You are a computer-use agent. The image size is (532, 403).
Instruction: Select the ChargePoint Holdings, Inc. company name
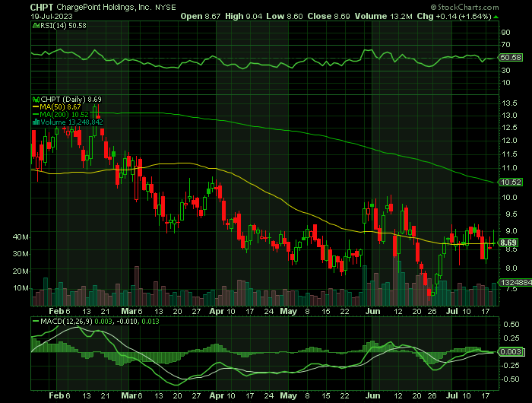pyautogui.click(x=104, y=7)
